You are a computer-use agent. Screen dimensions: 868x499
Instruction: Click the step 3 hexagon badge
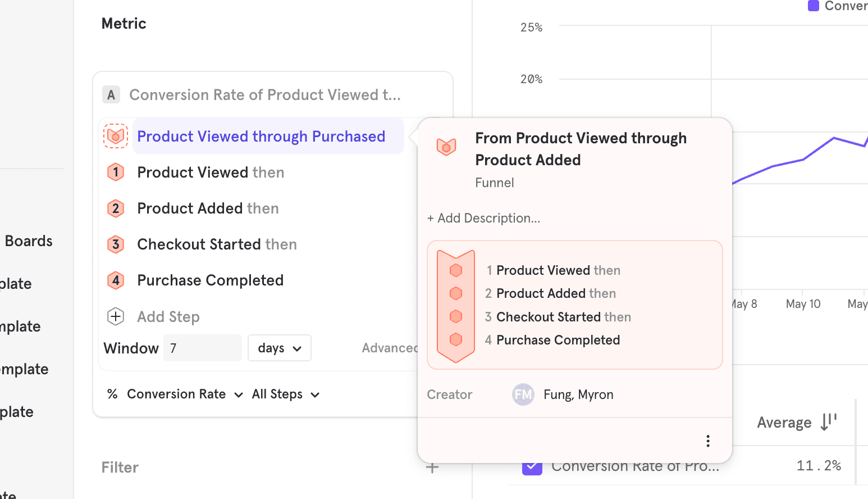[116, 244]
